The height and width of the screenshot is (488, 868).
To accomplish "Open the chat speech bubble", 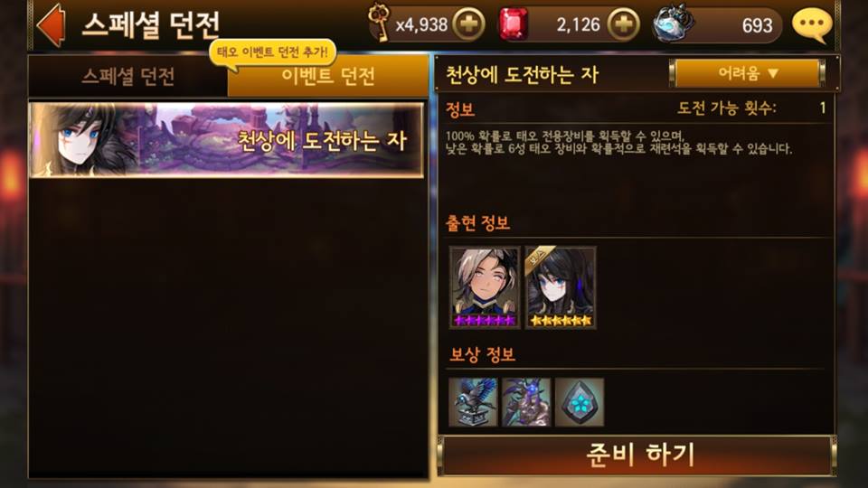I will point(812,25).
